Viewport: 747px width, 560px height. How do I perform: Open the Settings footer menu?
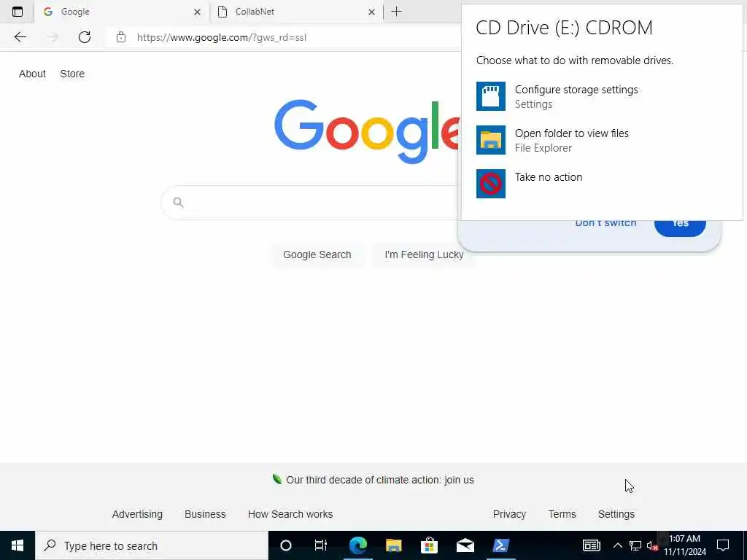pos(616,514)
